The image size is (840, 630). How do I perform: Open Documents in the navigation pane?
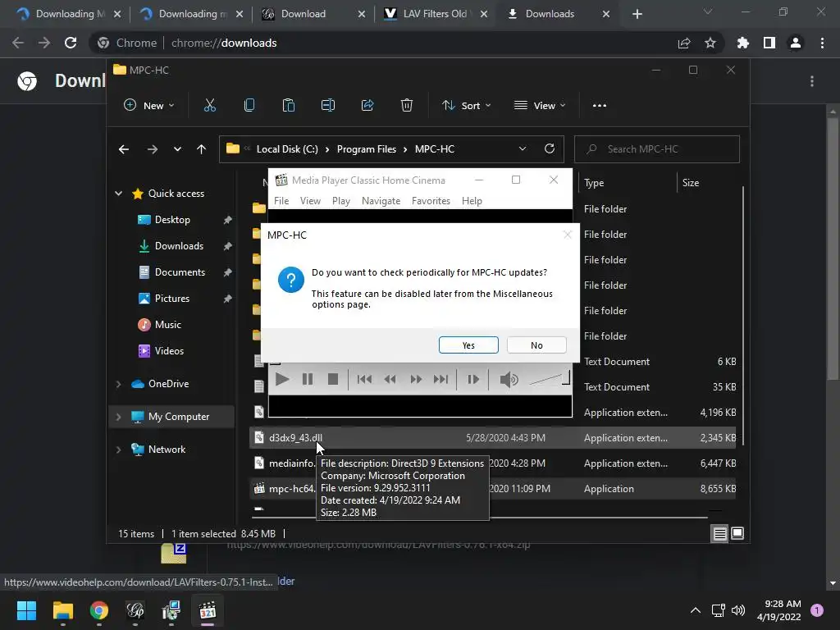click(x=180, y=272)
